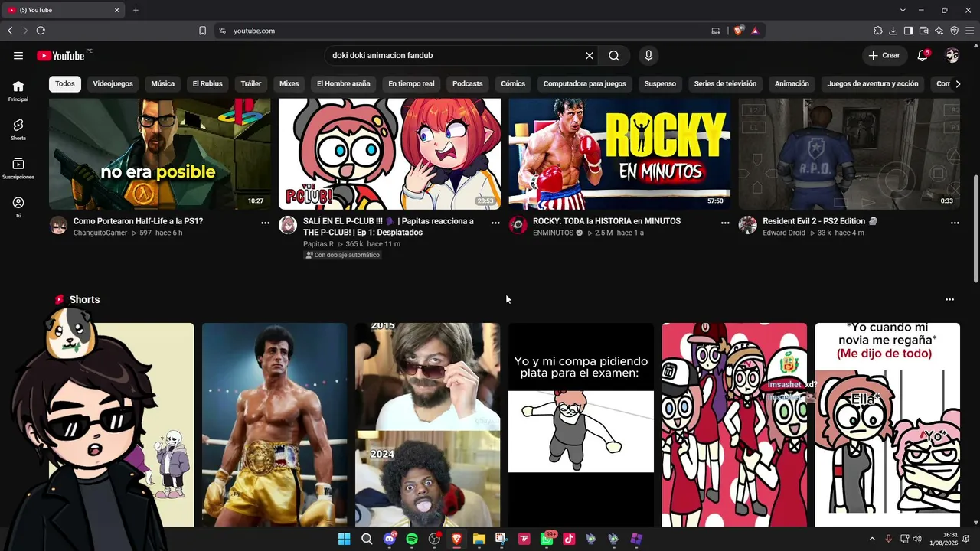Open the Shorts shelf options menu
The image size is (980, 551).
click(x=950, y=299)
